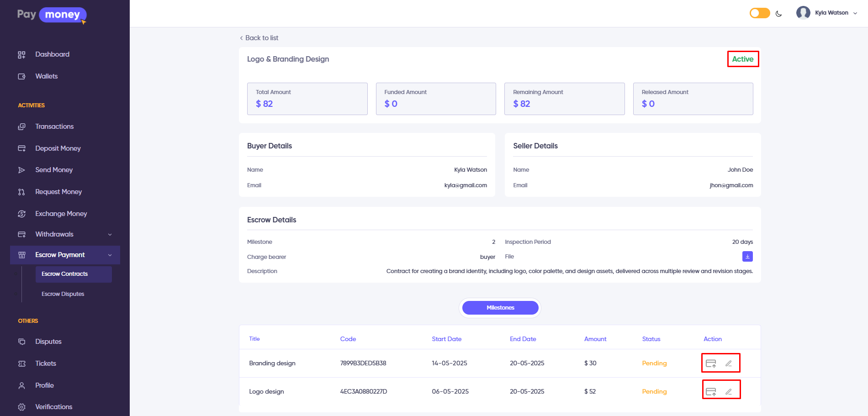This screenshot has height=416, width=868.
Task: Click the file download icon in Escrow Details
Action: 747,257
